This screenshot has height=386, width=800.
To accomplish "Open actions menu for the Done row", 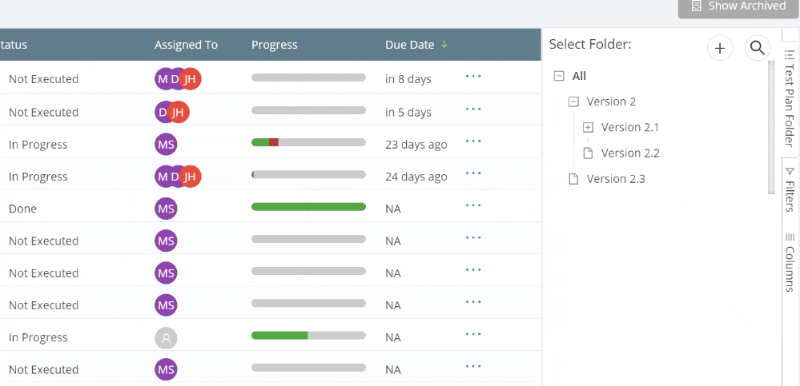I will (473, 205).
